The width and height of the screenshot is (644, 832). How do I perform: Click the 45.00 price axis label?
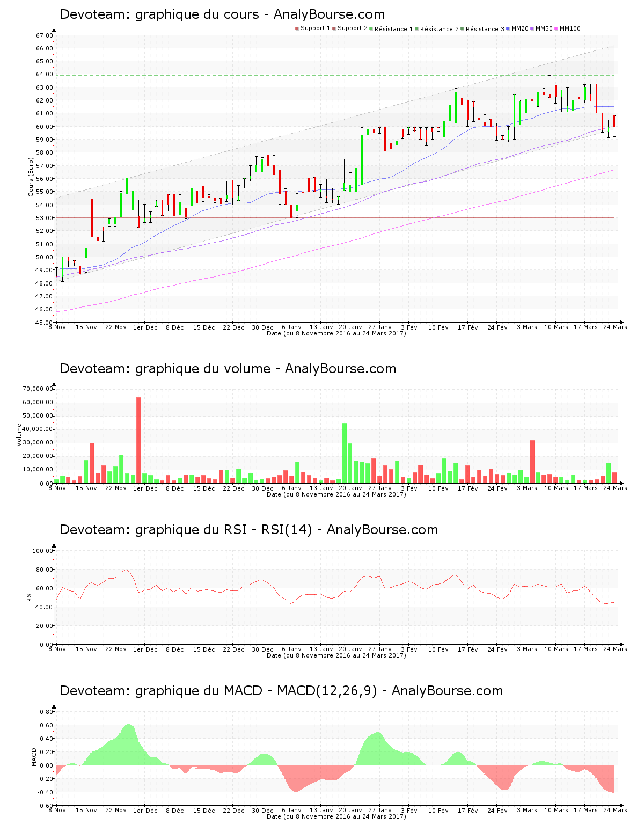[45, 323]
